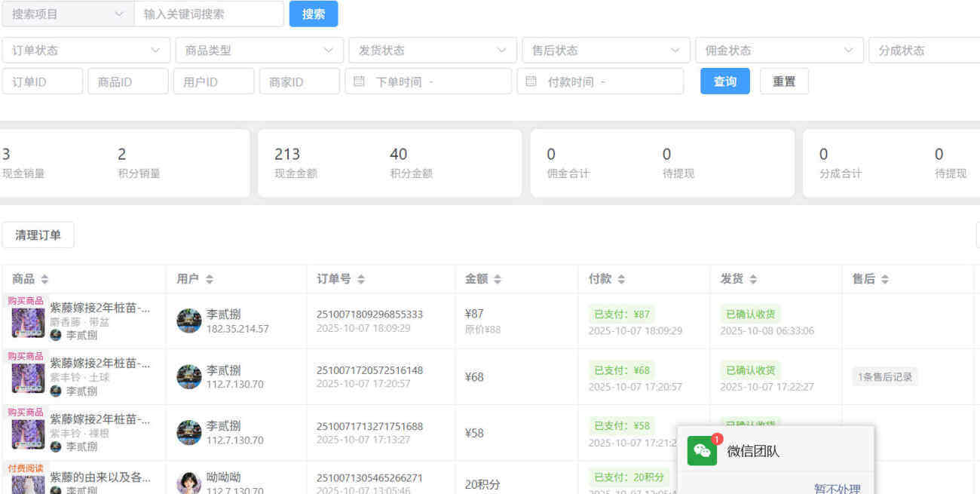Open the 订单状态 dropdown
This screenshot has width=980, height=494.
[x=85, y=50]
